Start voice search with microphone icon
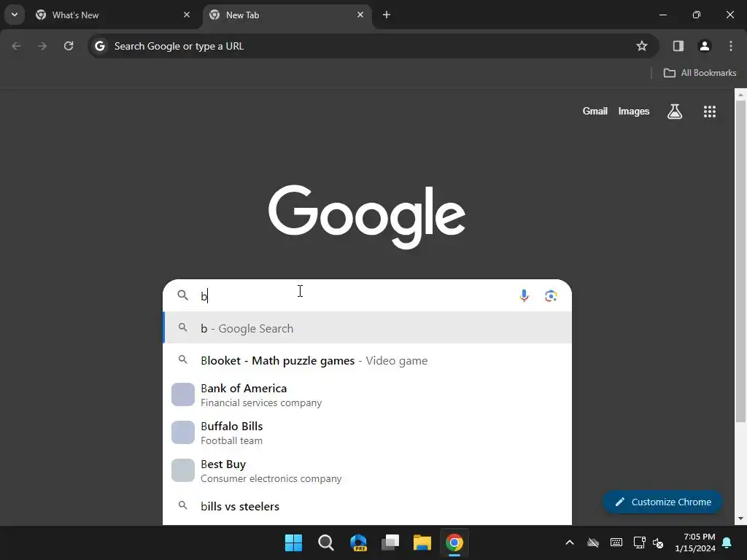 [524, 296]
